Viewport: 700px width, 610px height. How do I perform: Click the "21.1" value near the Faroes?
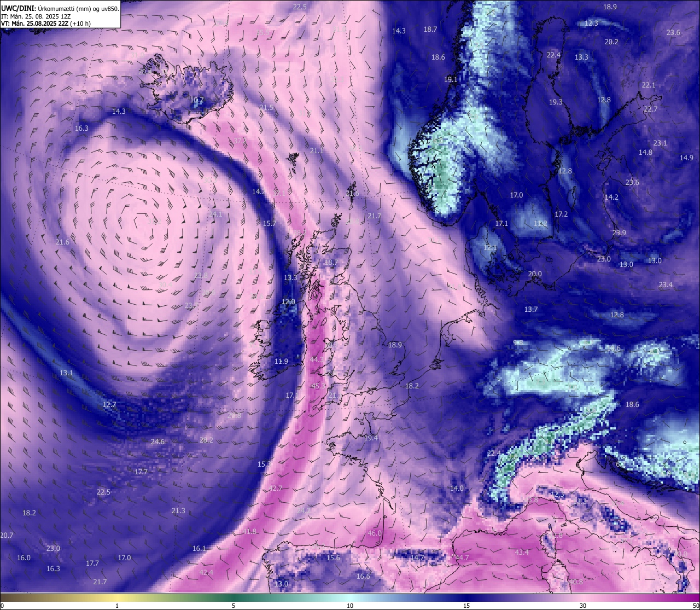(x=317, y=150)
